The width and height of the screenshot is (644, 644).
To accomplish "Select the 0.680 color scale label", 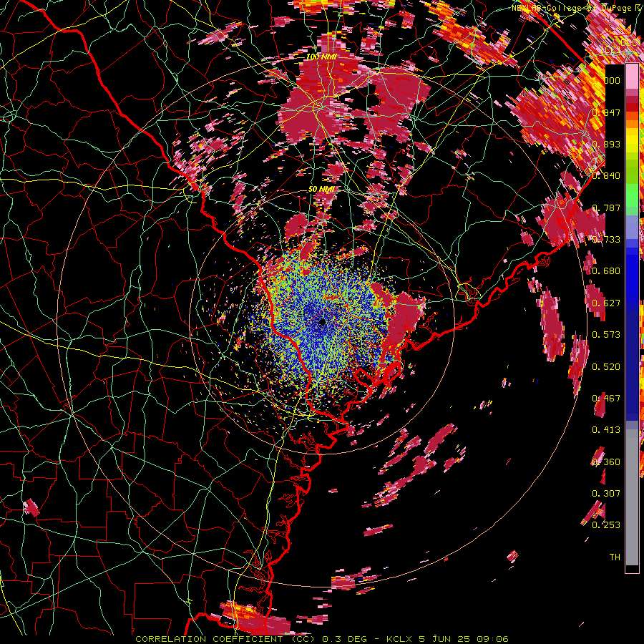I will coord(606,271).
